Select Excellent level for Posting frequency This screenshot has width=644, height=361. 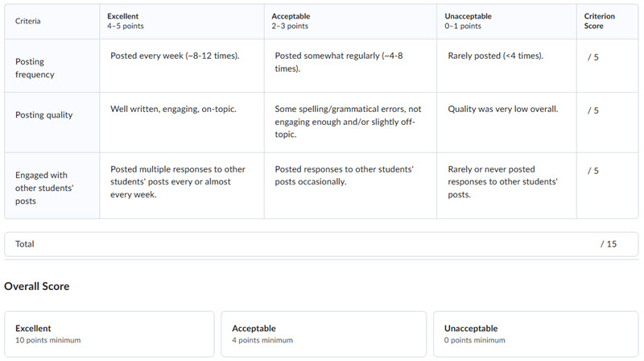tap(182, 63)
